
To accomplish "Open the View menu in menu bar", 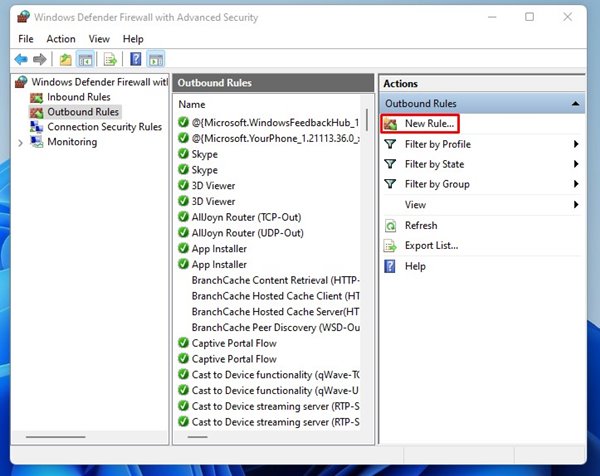I will (x=99, y=39).
